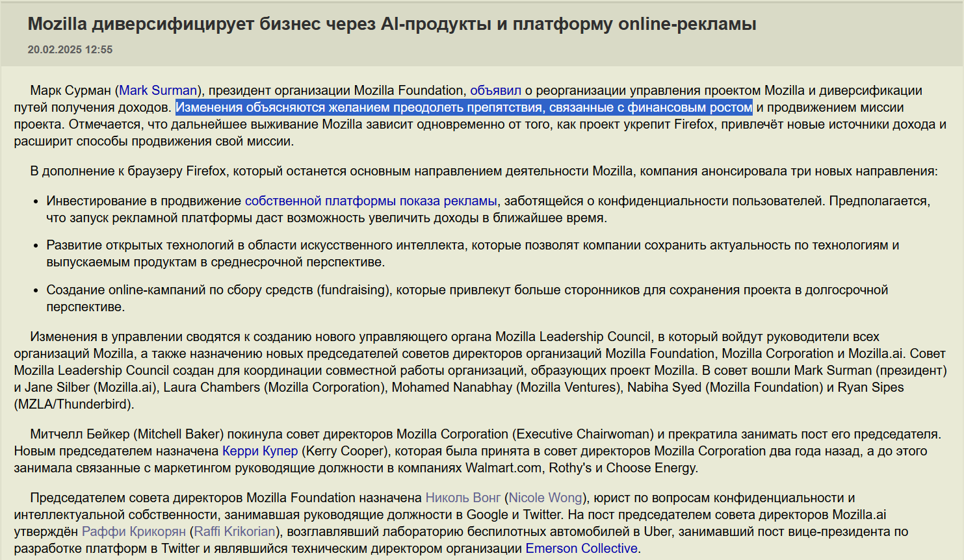This screenshot has height=560, width=964.
Task: Click the word "Uber"
Action: pos(657,531)
